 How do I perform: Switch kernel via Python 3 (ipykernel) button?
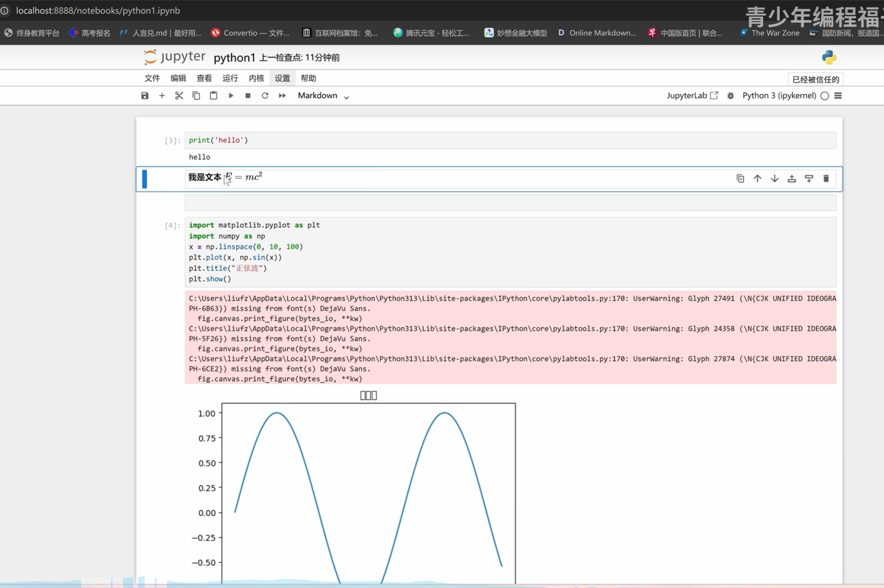coord(779,96)
